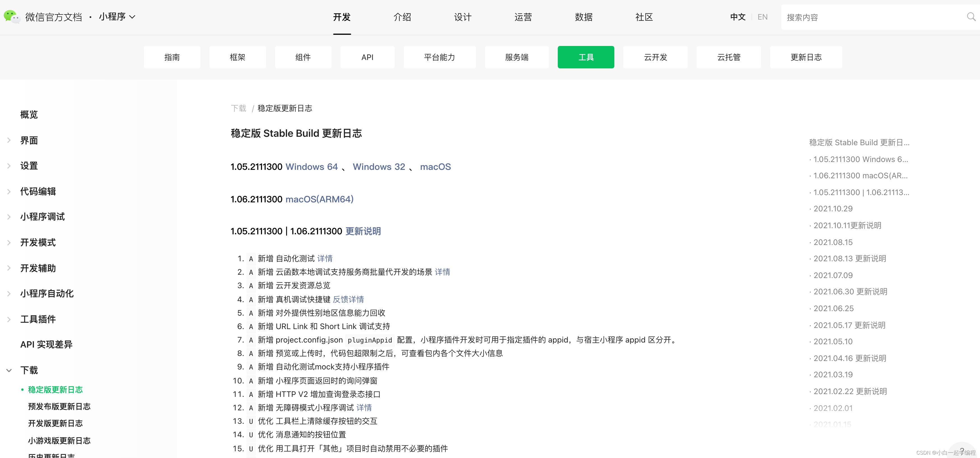Expand the 开发模式 sidebar section
The width and height of the screenshot is (980, 458).
pyautogui.click(x=9, y=242)
